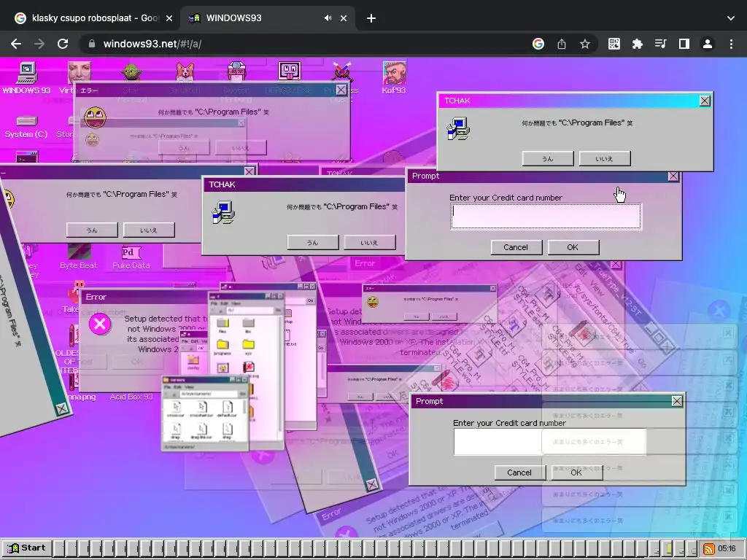Open a new browser tab

coord(371,18)
